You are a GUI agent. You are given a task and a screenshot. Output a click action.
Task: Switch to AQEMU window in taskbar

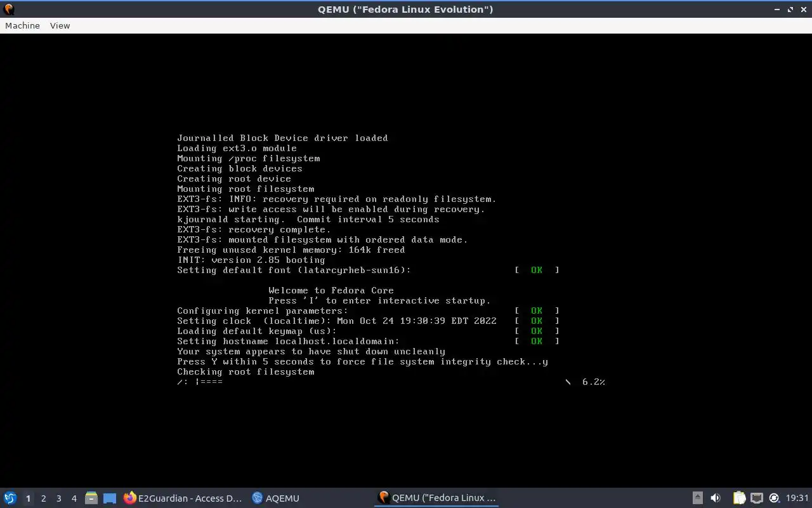276,498
